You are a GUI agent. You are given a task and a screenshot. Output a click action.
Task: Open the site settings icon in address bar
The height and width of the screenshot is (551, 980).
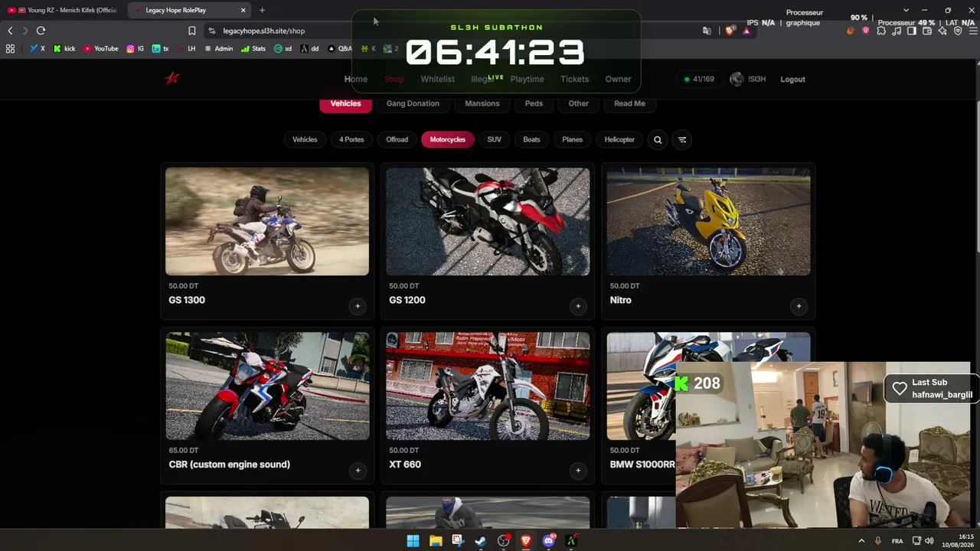point(211,31)
